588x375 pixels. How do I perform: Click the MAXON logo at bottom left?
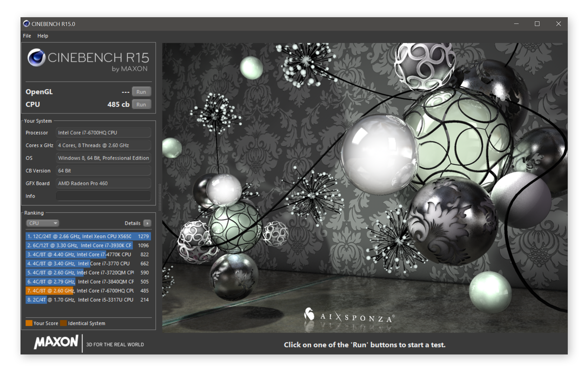click(56, 342)
